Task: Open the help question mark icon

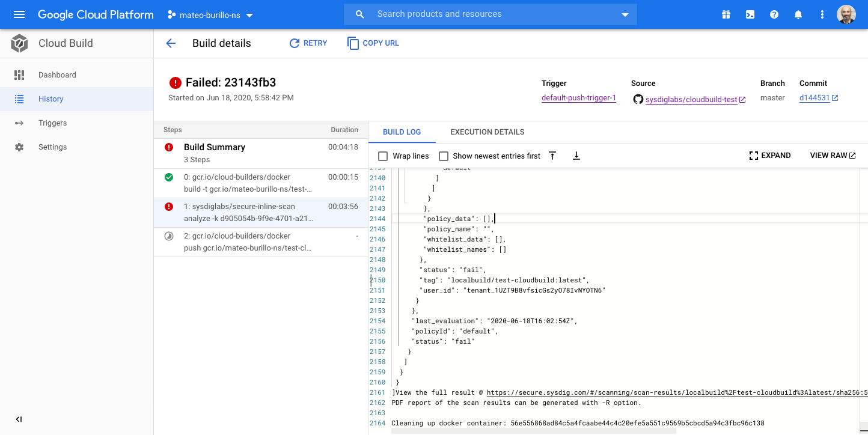Action: (774, 14)
